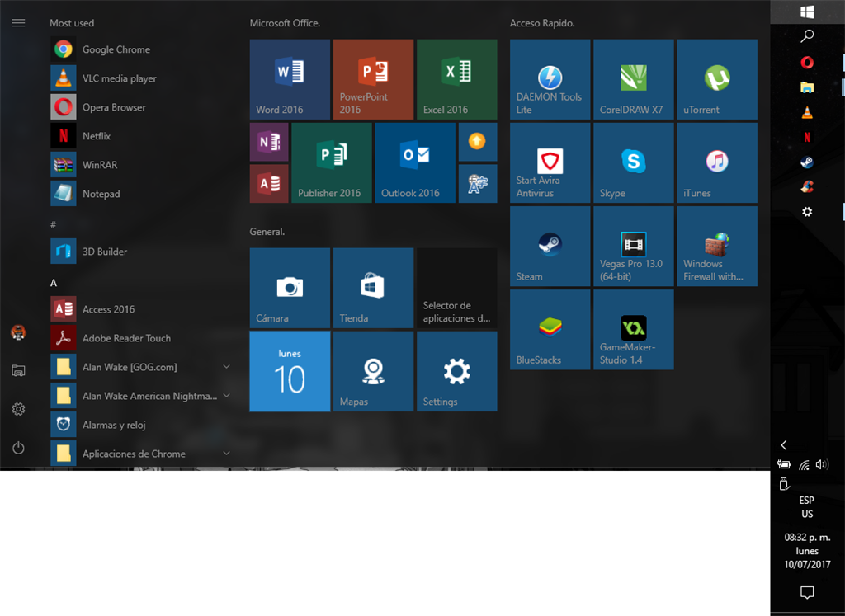Viewport: 845px width, 616px height.
Task: Open the Action Center notification icon
Action: coord(807,593)
